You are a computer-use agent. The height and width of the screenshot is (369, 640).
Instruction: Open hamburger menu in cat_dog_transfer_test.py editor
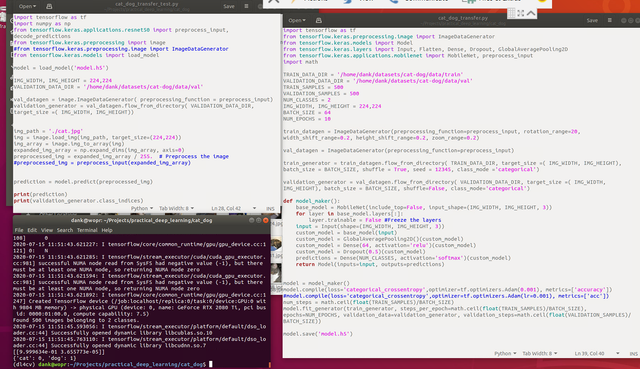[x=246, y=6]
